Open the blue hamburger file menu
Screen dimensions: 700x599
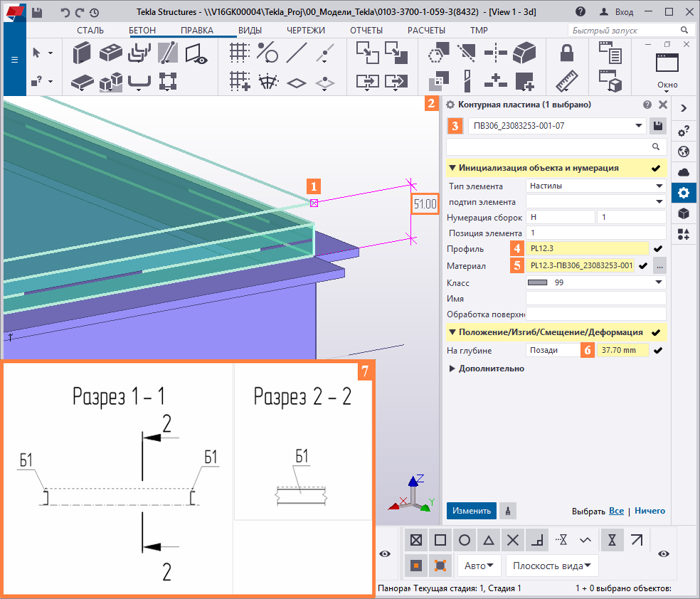coord(14,59)
